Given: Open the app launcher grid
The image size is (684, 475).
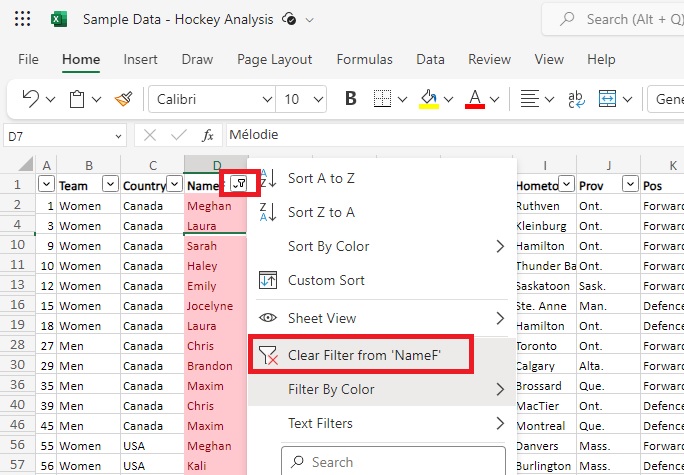Looking at the screenshot, I should point(22,19).
